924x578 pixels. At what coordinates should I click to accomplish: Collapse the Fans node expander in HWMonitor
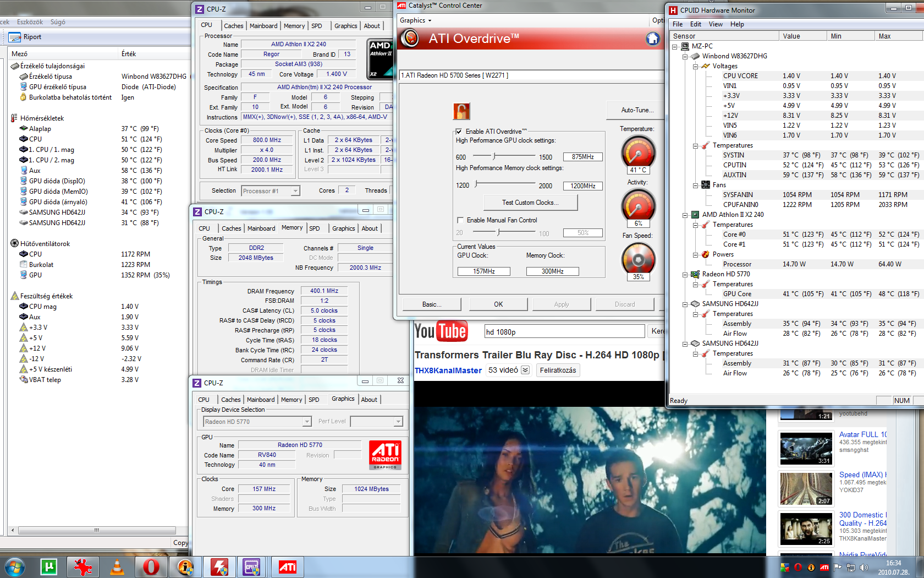click(x=695, y=185)
